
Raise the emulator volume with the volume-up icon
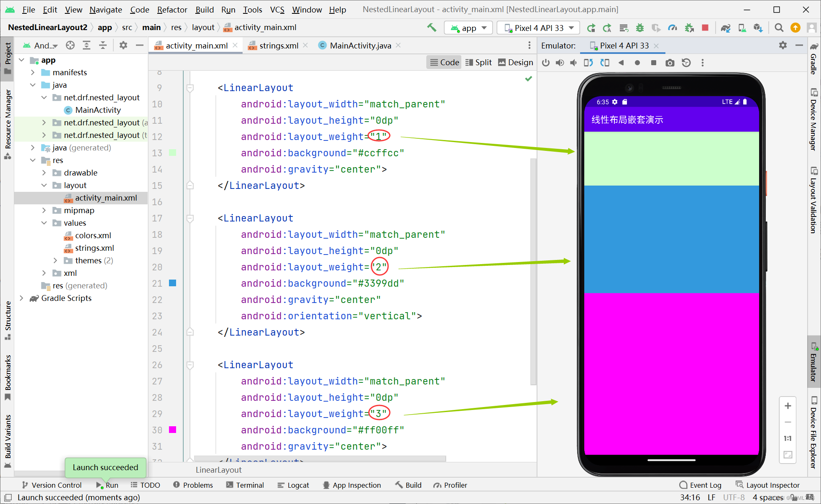point(560,63)
